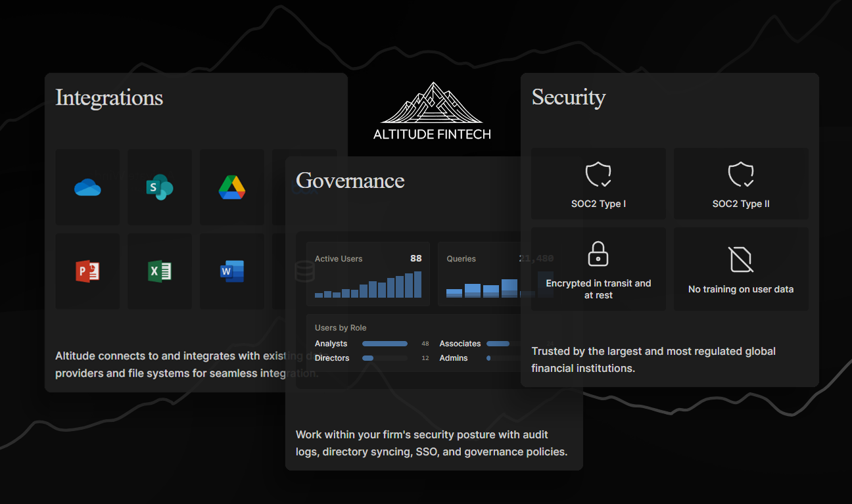Click the Analysts role progress bar
Viewport: 852px width, 504px height.
(x=385, y=344)
